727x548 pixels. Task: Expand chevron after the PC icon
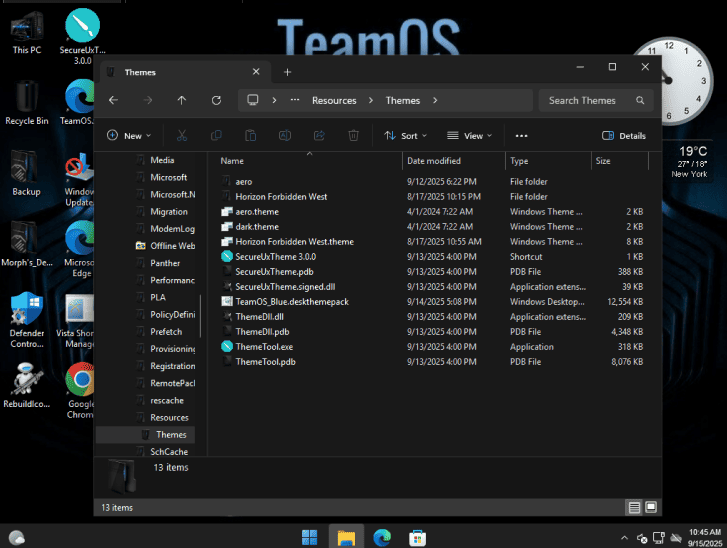point(274,100)
